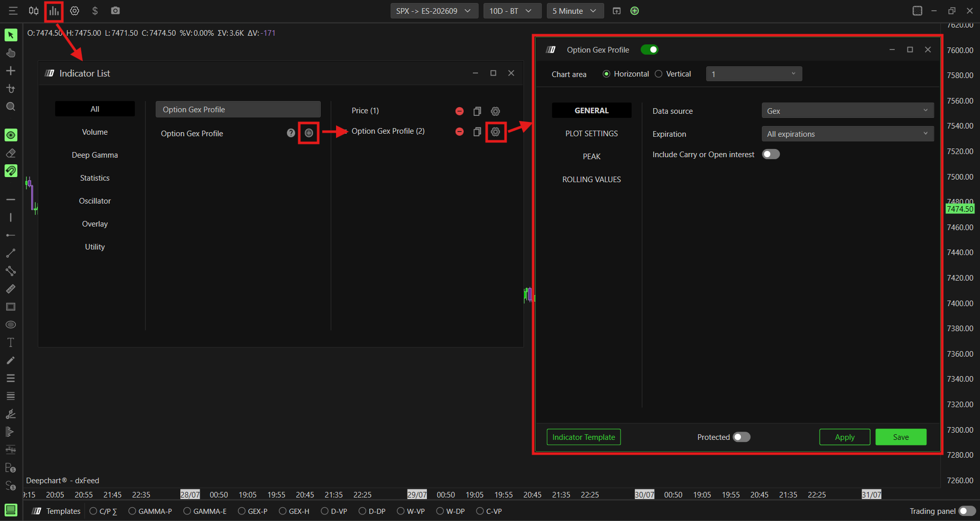
Task: Select the horizontal line drawing tool
Action: click(11, 200)
